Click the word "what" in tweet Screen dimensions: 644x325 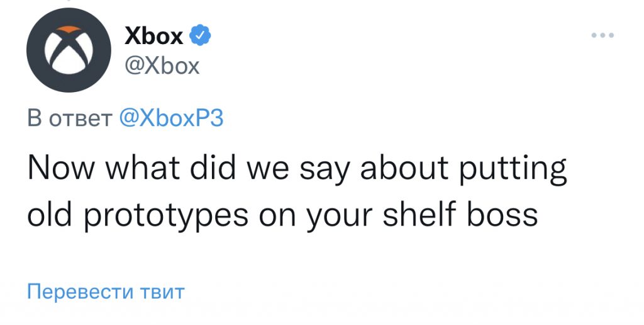point(143,168)
